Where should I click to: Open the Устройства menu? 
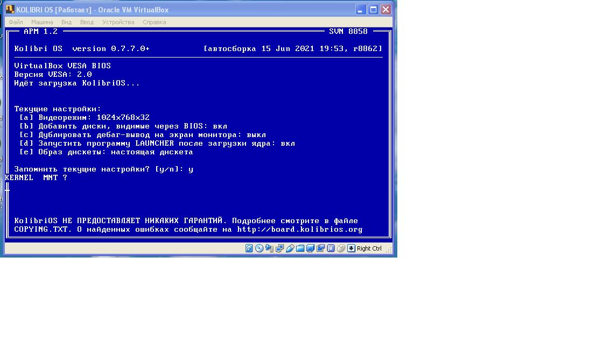[118, 22]
